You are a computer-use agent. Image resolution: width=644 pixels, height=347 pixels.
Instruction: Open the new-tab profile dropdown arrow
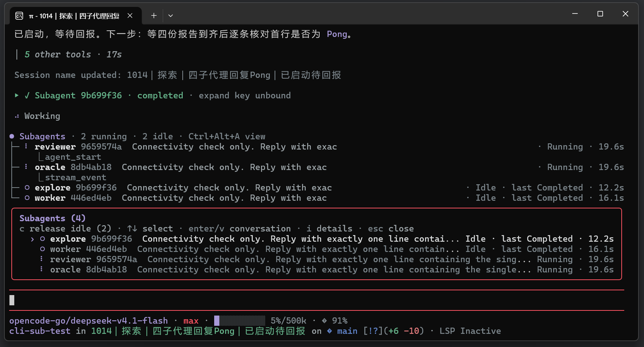(x=171, y=16)
